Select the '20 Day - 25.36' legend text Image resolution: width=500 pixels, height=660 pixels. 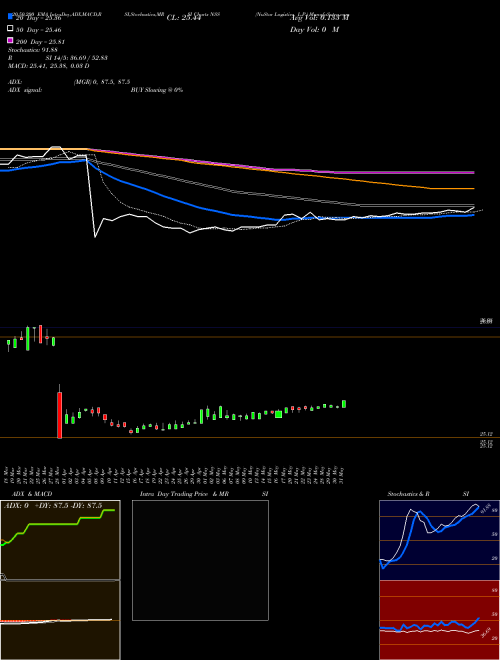[x=39, y=18]
